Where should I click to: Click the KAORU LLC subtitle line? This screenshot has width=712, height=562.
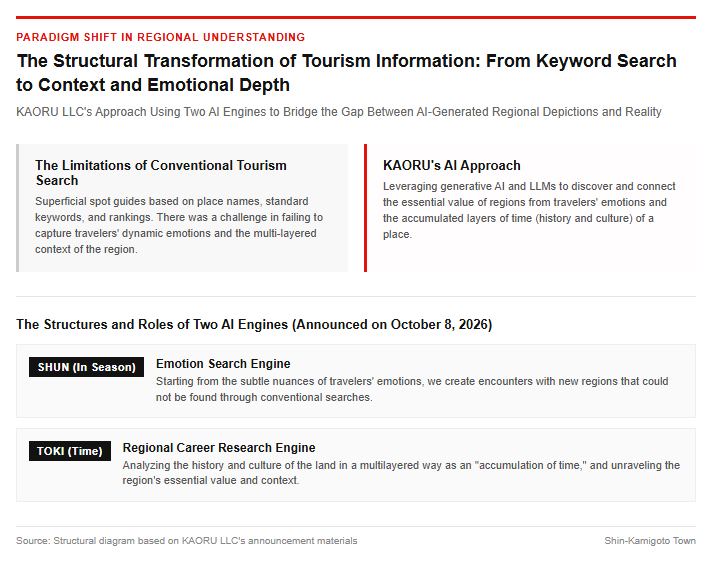click(339, 112)
